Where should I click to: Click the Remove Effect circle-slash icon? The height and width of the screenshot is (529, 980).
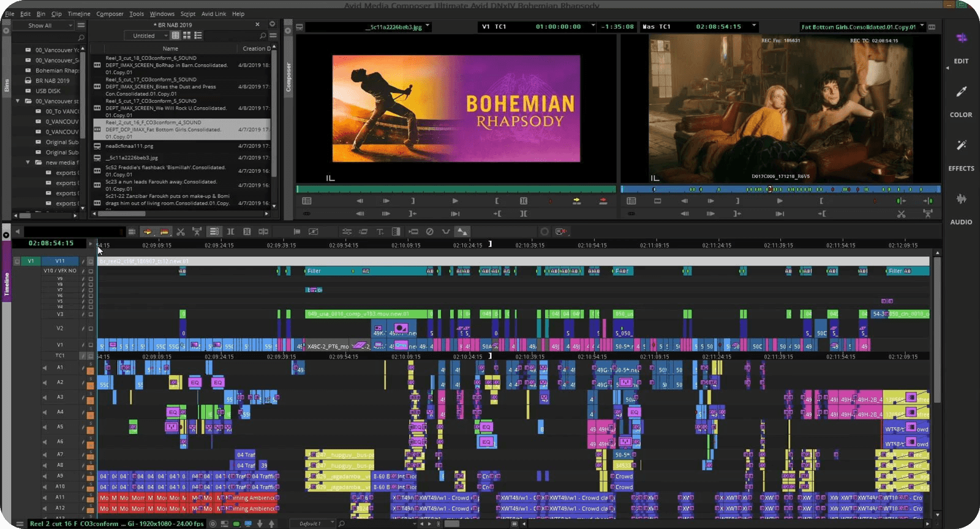pyautogui.click(x=429, y=232)
